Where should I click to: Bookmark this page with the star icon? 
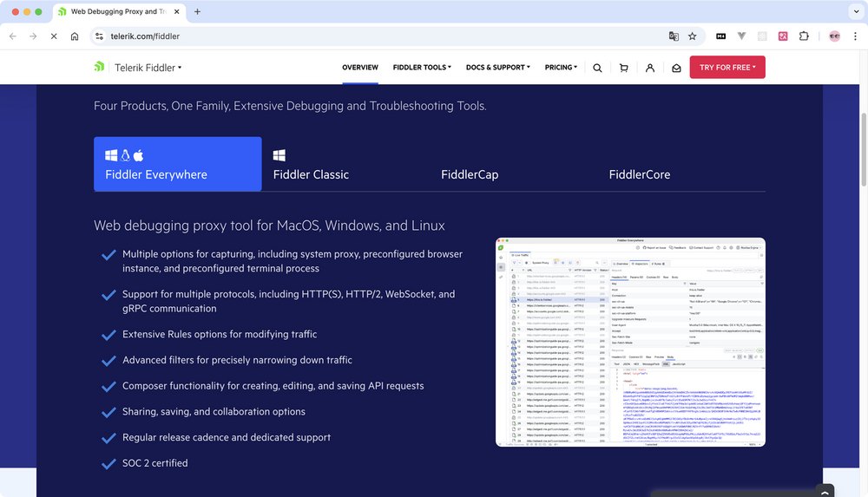pyautogui.click(x=693, y=36)
